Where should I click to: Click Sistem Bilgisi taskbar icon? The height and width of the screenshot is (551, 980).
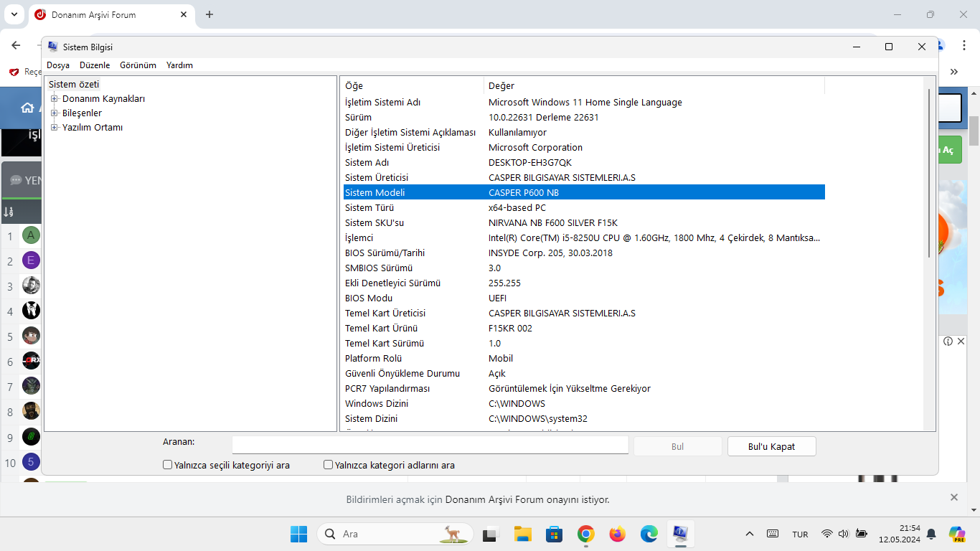(x=680, y=534)
